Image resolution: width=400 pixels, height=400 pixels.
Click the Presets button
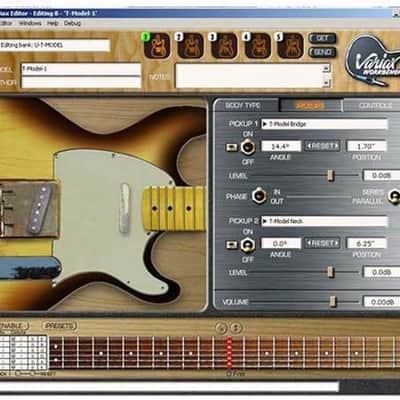click(60, 326)
